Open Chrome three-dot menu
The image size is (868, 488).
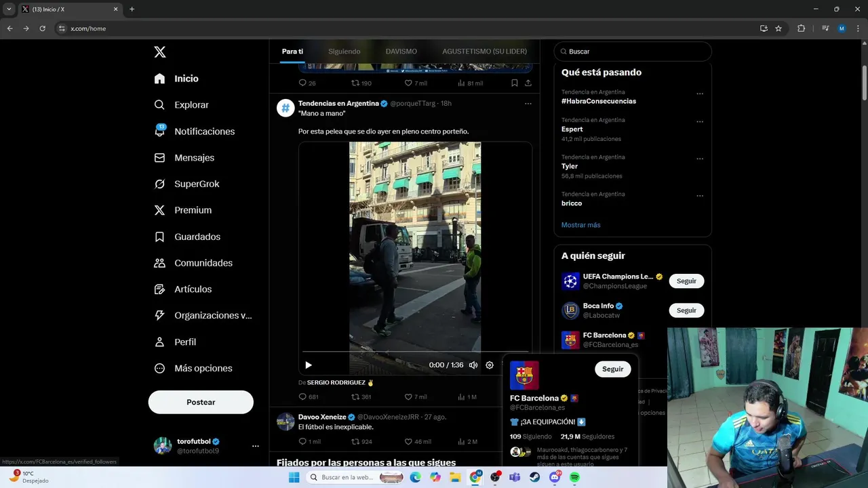point(857,28)
